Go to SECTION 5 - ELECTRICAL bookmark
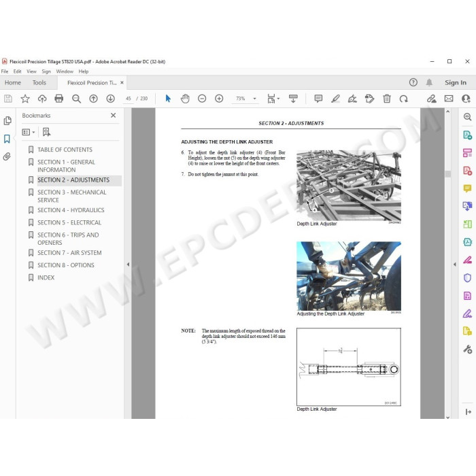This screenshot has width=476, height=476. [69, 222]
